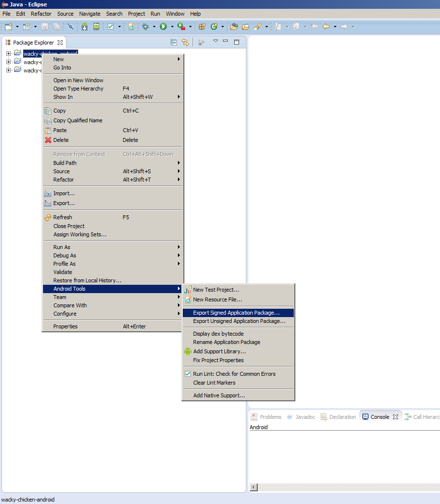Open the File menu
Image resolution: width=440 pixels, height=504 pixels.
click(x=6, y=14)
